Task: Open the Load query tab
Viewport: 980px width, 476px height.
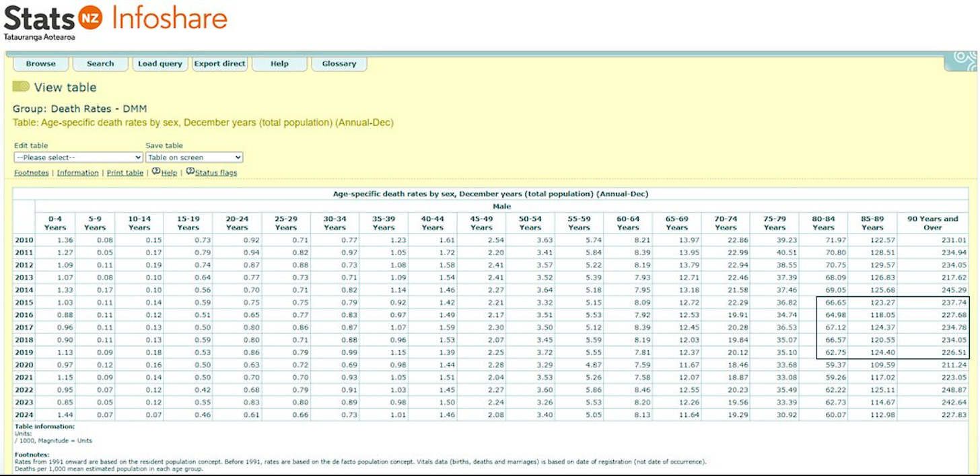Action: (x=160, y=64)
